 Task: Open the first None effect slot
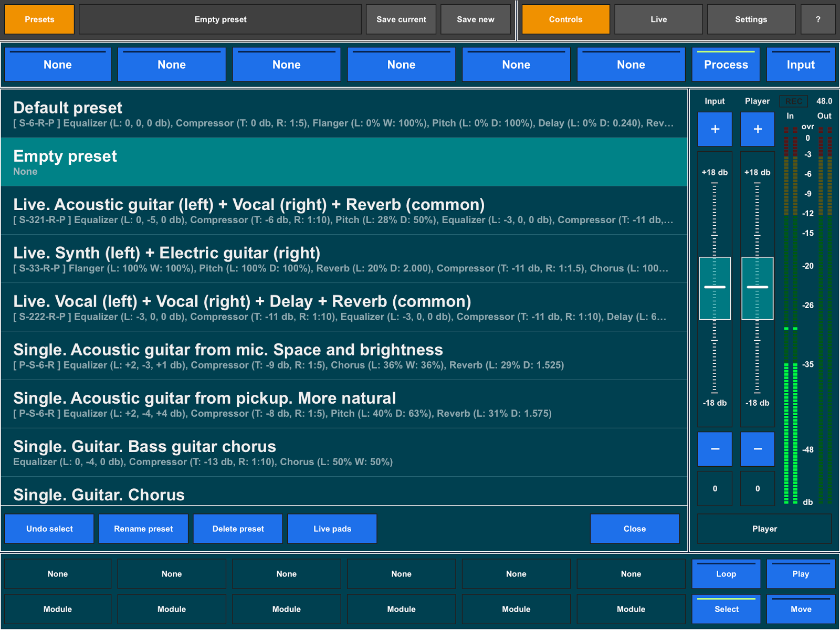[x=57, y=64]
